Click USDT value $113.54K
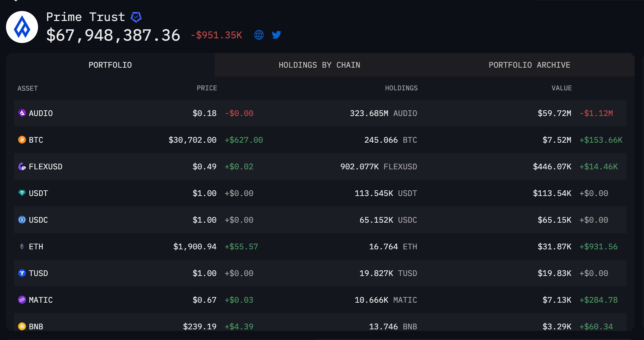This screenshot has width=644, height=340. click(552, 193)
